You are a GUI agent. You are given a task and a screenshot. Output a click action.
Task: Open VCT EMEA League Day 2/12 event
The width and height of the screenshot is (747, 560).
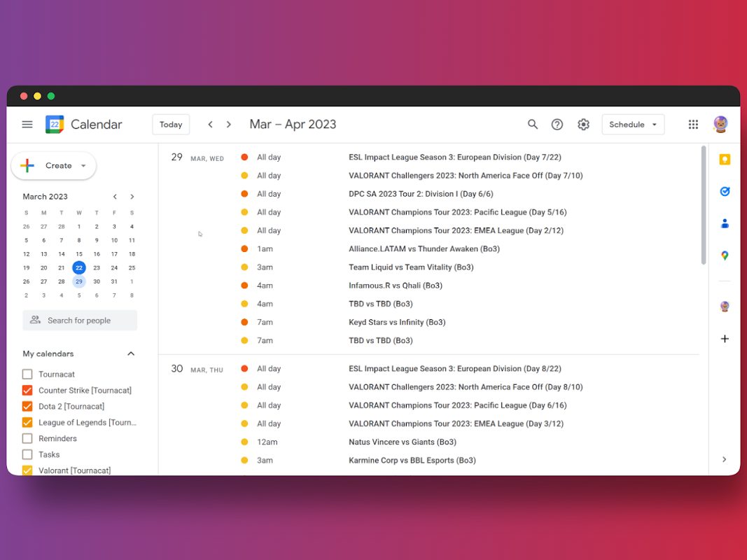tap(456, 230)
